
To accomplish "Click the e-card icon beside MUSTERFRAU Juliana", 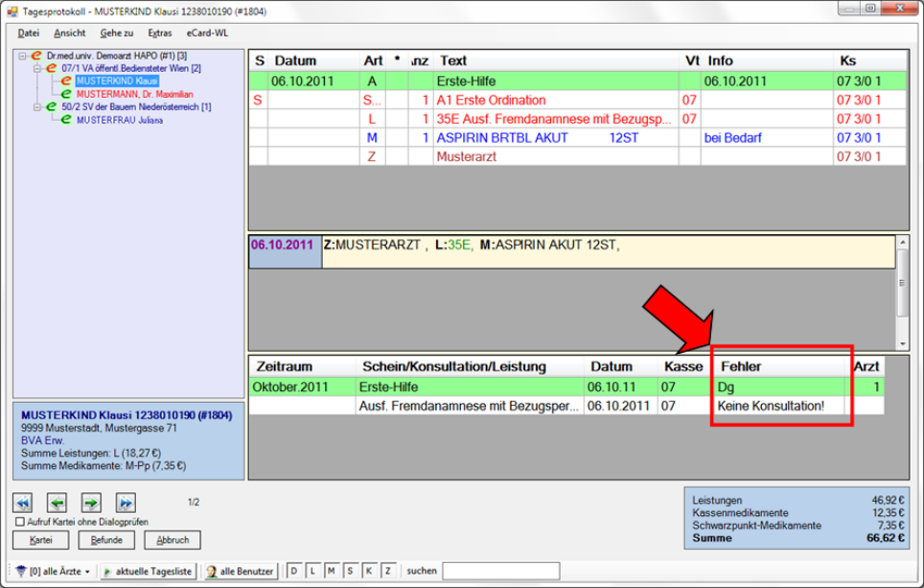I will pyautogui.click(x=66, y=120).
